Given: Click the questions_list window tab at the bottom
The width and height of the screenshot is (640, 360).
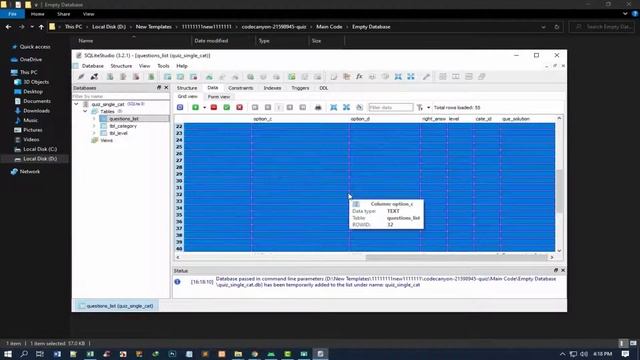Looking at the screenshot, I should click(116, 306).
